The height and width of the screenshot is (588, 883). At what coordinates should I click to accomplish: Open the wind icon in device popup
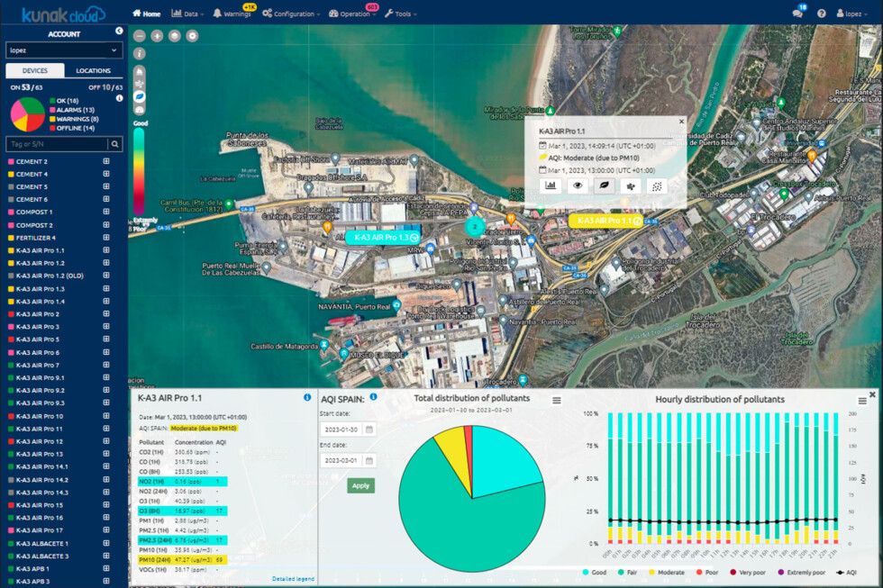pos(631,185)
